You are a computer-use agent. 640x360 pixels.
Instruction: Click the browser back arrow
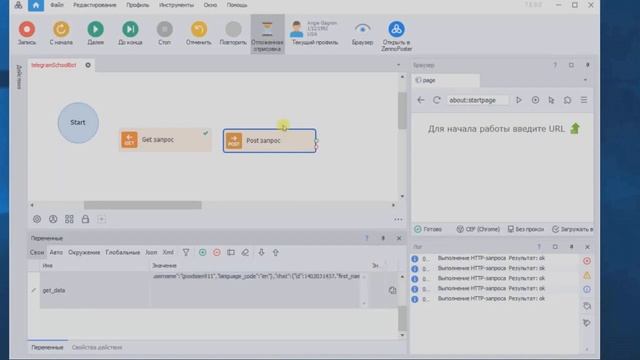421,100
